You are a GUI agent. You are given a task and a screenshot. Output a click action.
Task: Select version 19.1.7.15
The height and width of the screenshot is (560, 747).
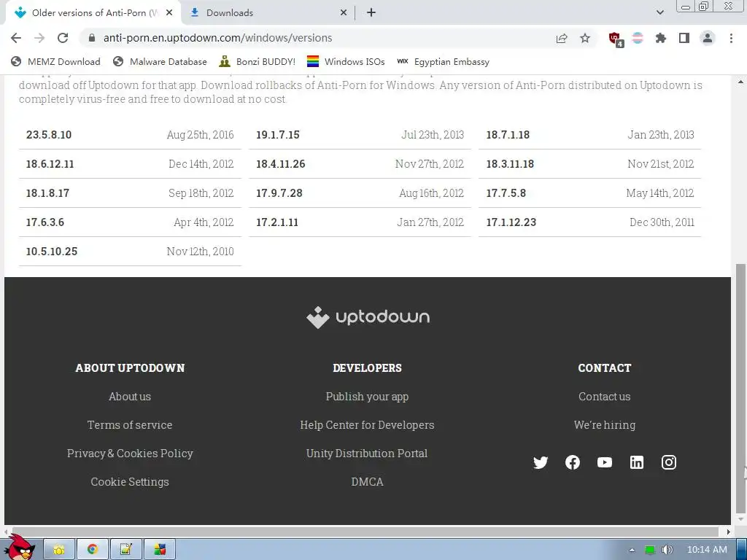pyautogui.click(x=360, y=135)
